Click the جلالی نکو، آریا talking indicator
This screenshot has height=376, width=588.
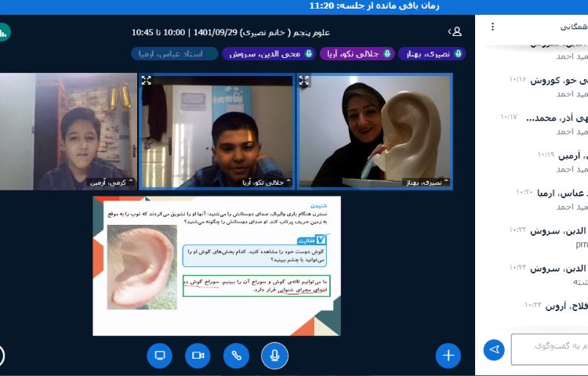click(357, 54)
